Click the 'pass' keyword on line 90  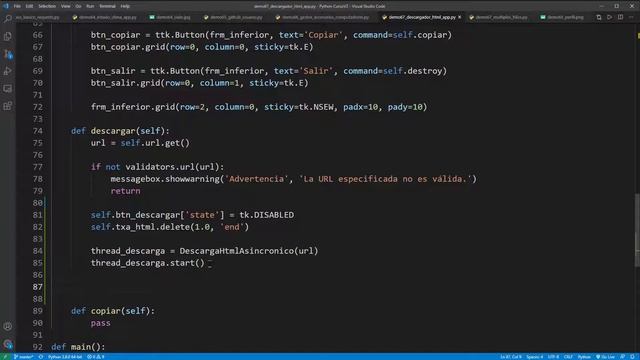[100, 323]
